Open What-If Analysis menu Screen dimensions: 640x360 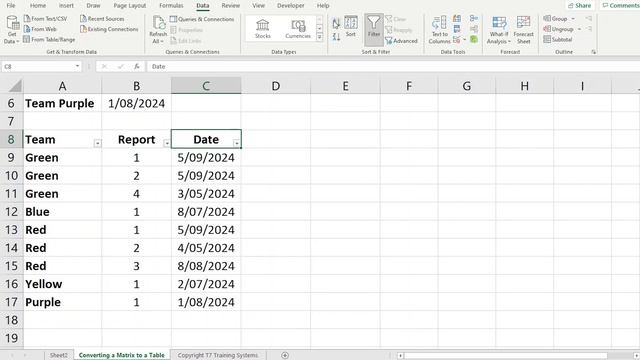click(x=499, y=30)
